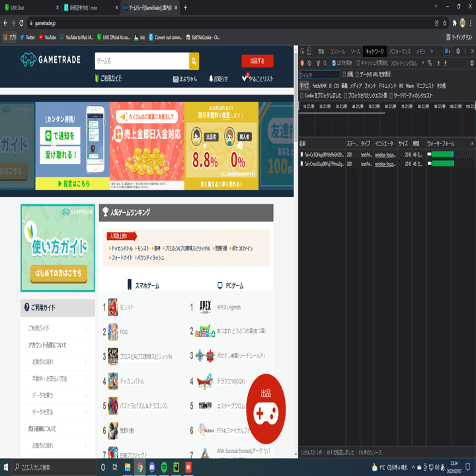Switch to DevTools ソース tab
Viewport: 476px width, 476px height.
tap(355, 52)
